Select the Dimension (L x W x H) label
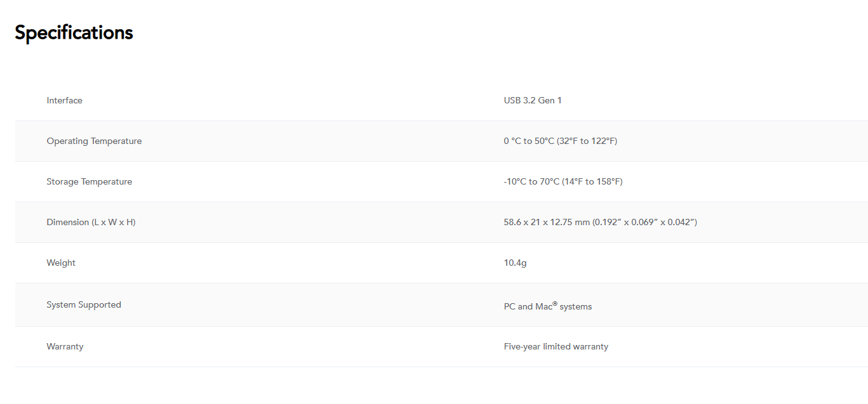The height and width of the screenshot is (404, 868). (x=91, y=222)
